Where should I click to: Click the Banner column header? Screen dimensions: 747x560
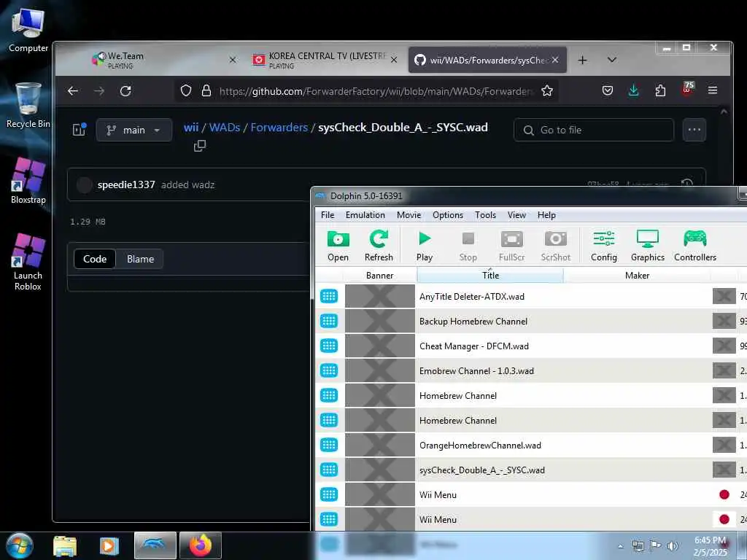[x=379, y=275]
